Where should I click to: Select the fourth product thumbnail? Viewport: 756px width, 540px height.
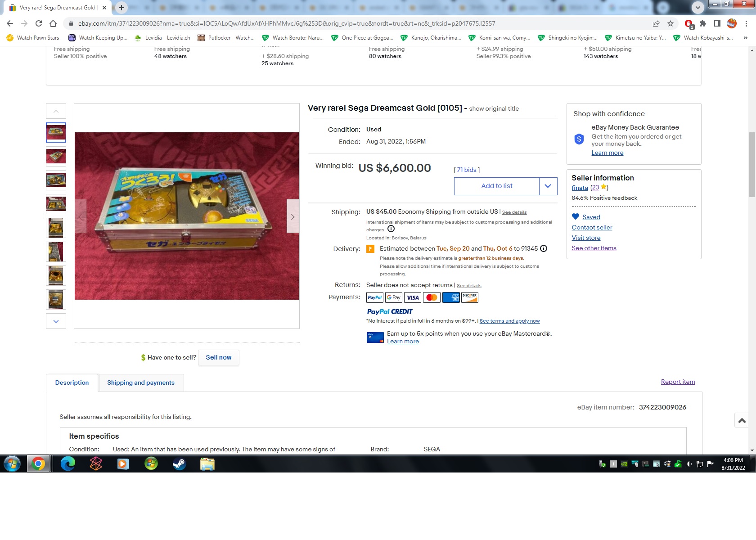tap(56, 204)
